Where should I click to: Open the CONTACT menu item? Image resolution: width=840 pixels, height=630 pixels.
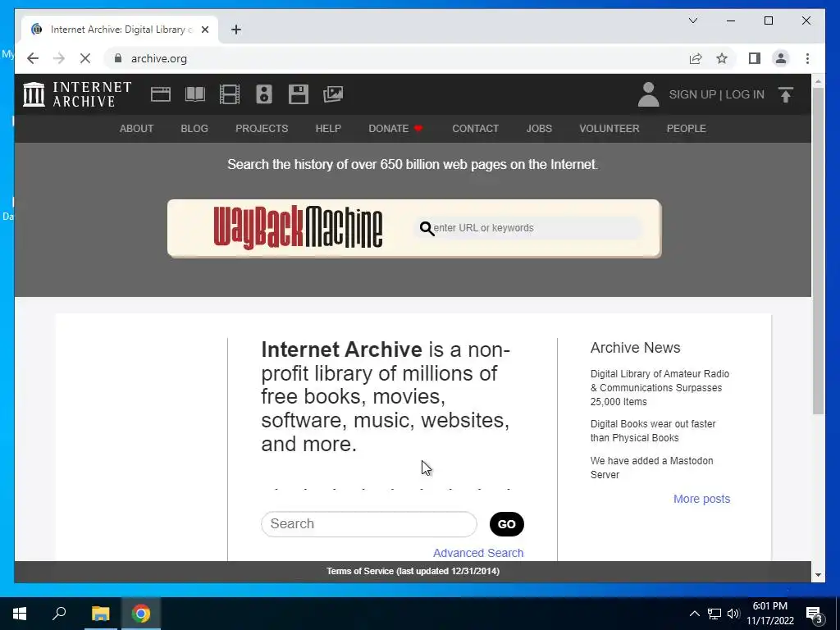tap(475, 129)
